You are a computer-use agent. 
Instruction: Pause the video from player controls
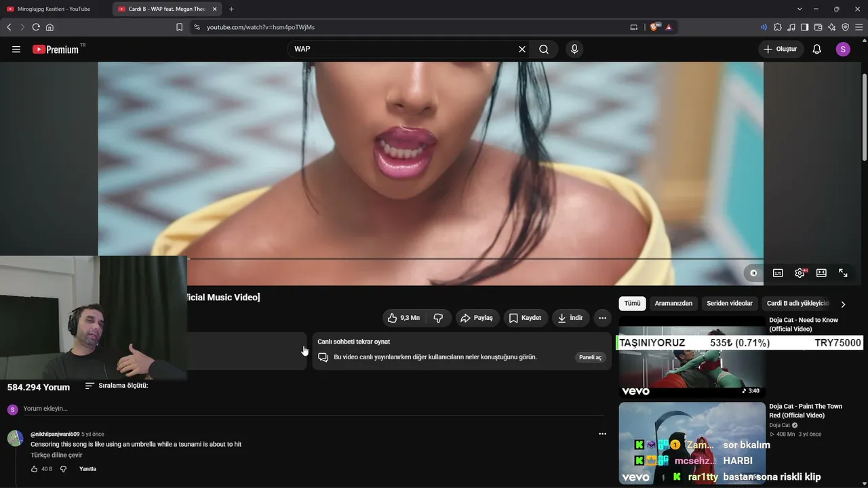pyautogui.click(x=753, y=273)
